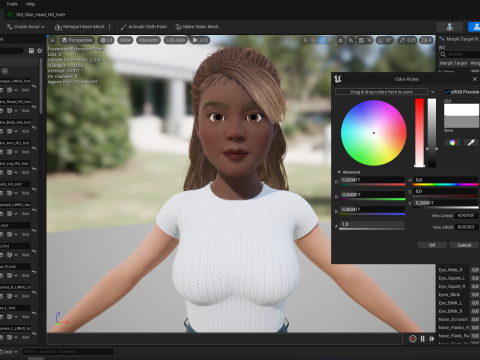Open the Tools menu
Viewport: 480px width, 360px height.
pyautogui.click(x=12, y=4)
